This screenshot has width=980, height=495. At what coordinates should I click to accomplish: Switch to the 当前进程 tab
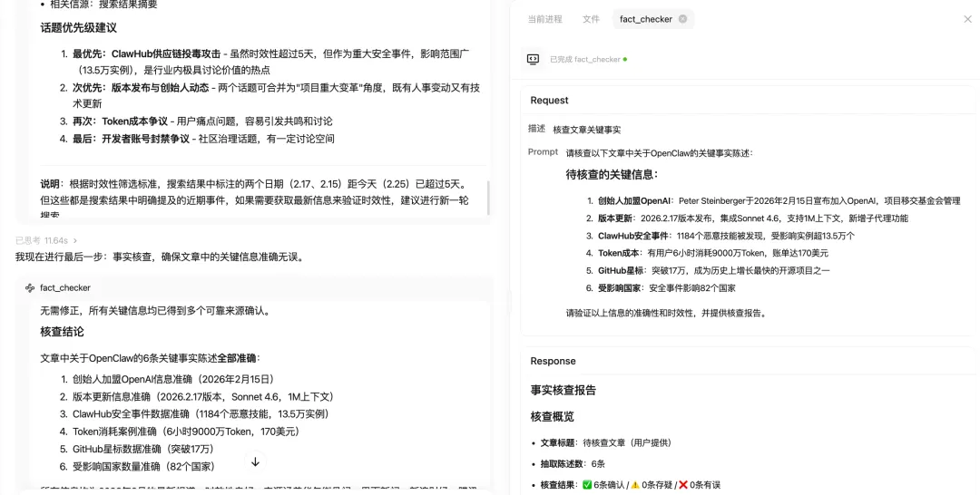pyautogui.click(x=544, y=19)
